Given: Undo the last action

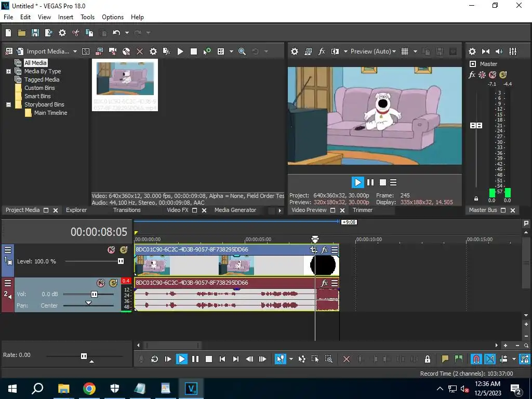Looking at the screenshot, I should click(116, 33).
